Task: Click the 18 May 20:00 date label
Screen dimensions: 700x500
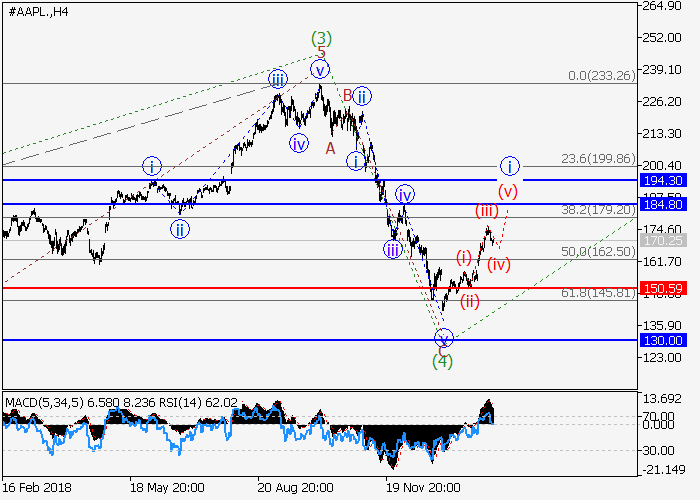Action: click(x=167, y=487)
